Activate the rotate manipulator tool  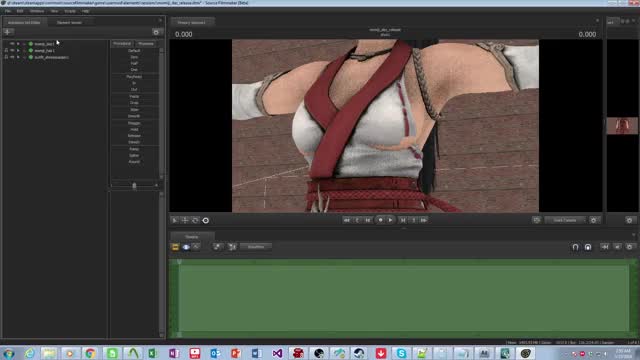coord(195,220)
